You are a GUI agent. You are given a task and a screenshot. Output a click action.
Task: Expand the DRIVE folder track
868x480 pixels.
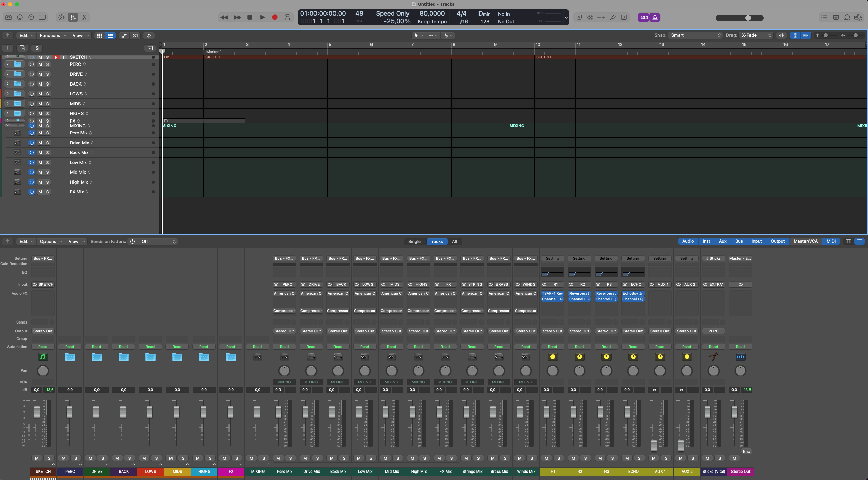[x=7, y=74]
